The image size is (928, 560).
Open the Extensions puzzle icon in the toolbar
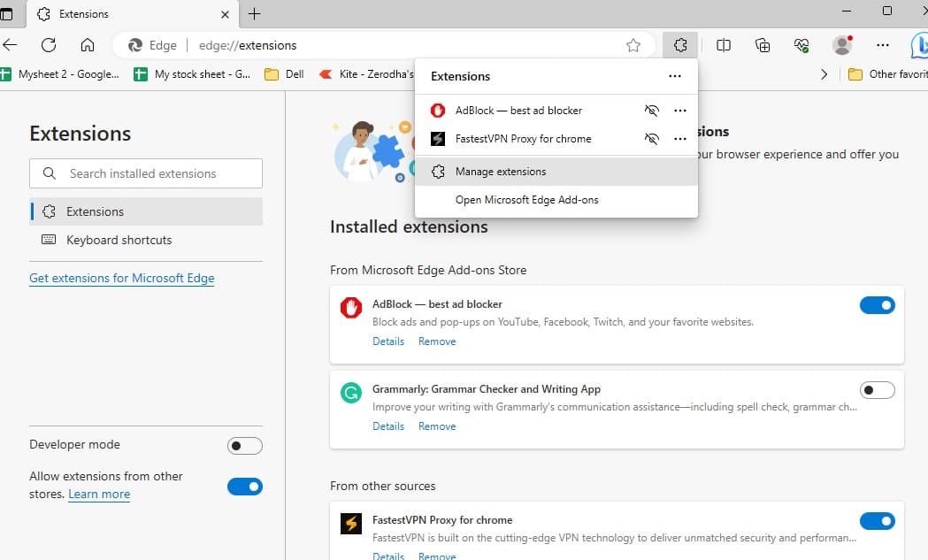coord(680,45)
